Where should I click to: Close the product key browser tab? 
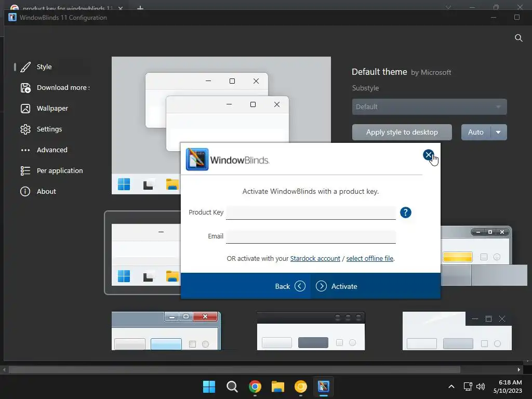click(x=121, y=8)
